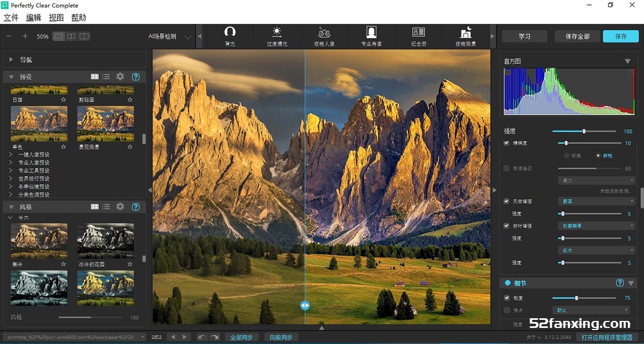Adjust the 强度 main strength slider
This screenshot has height=344, width=644.
(584, 131)
